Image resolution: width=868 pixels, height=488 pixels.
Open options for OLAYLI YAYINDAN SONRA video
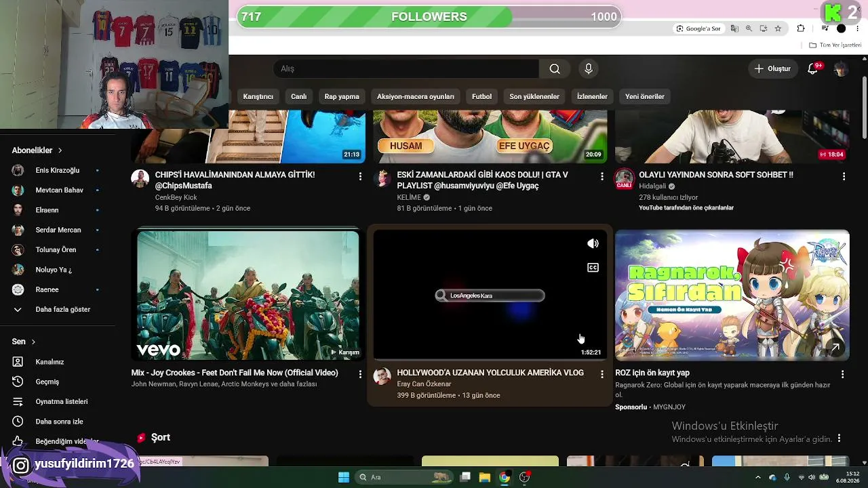pyautogui.click(x=844, y=176)
